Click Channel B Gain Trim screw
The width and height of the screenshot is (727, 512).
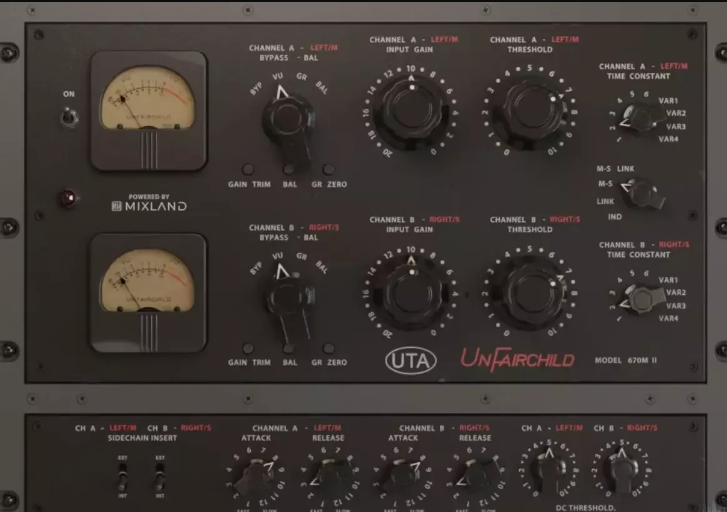pyautogui.click(x=248, y=348)
